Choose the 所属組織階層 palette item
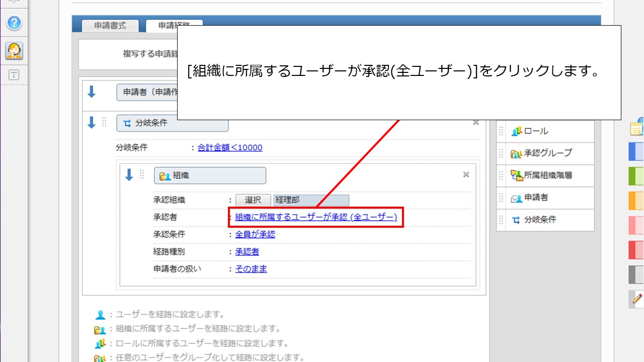The width and height of the screenshot is (644, 362). pyautogui.click(x=547, y=175)
